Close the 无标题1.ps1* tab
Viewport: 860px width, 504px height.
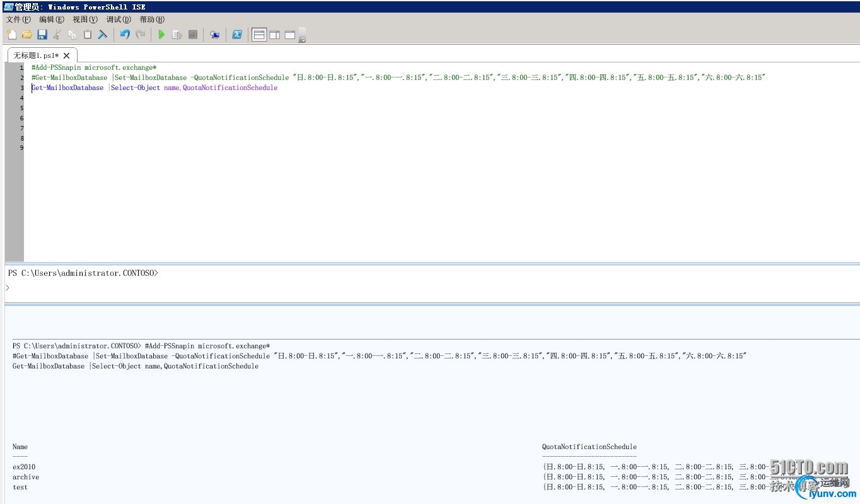click(x=66, y=55)
